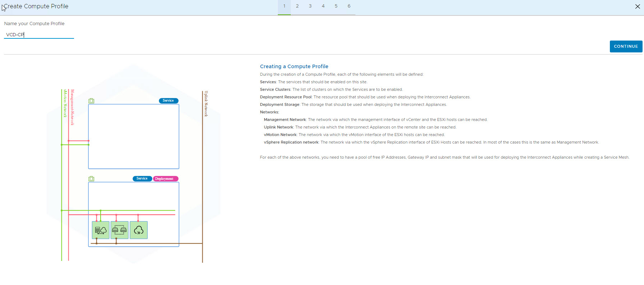Select step 4 in the wizard
Viewport: 644px width, 285px height.
[323, 6]
